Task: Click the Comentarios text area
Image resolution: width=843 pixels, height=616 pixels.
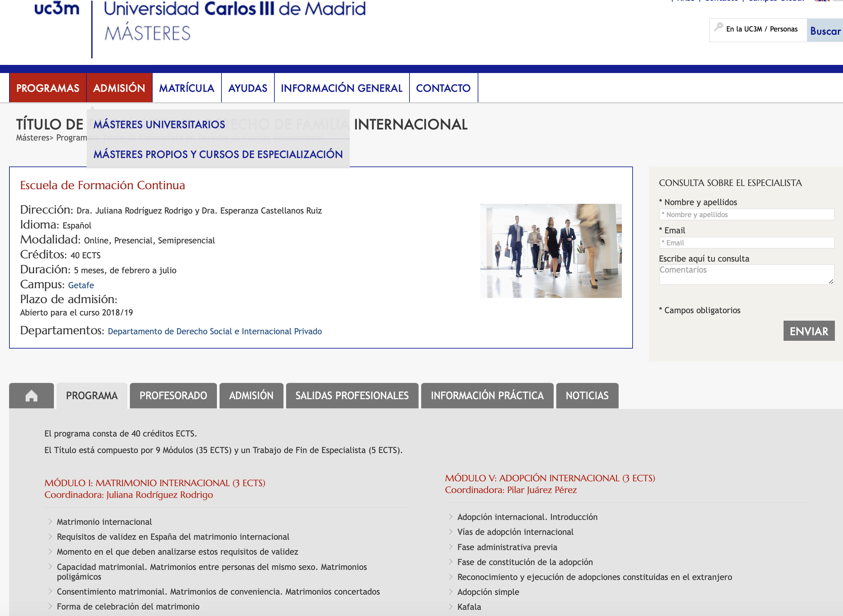Action: [746, 275]
